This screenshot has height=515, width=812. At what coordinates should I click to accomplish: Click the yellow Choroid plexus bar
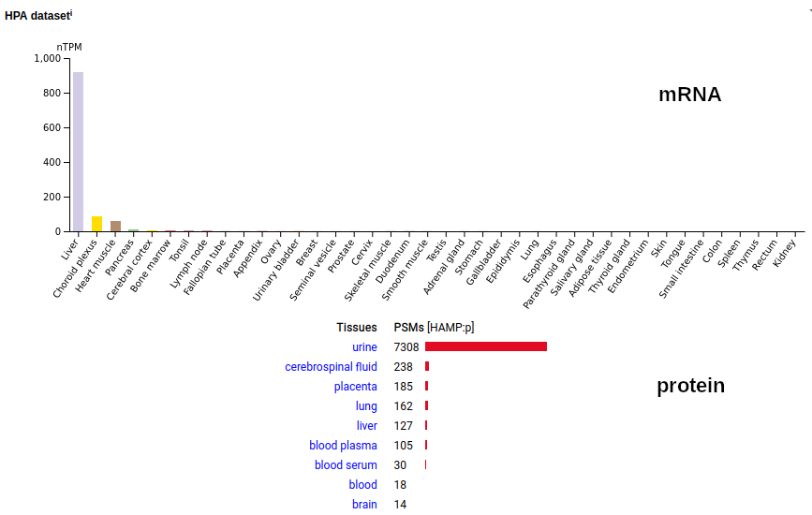(x=96, y=224)
